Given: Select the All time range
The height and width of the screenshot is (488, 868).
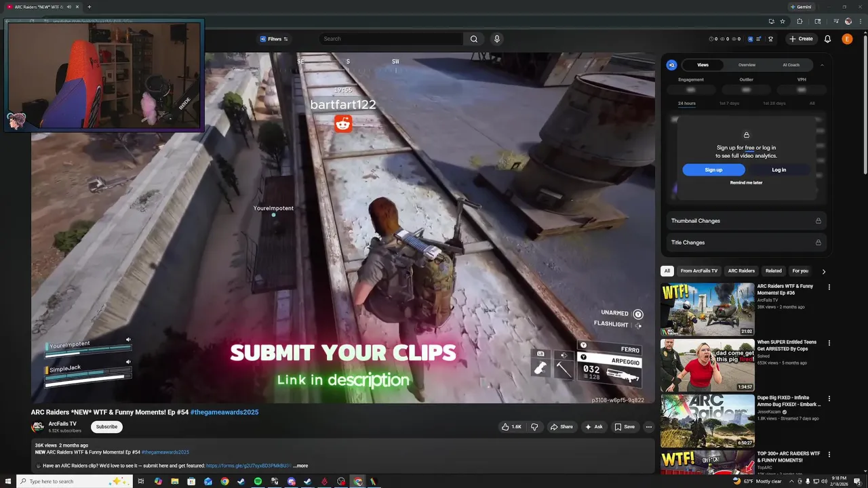Looking at the screenshot, I should click(812, 103).
